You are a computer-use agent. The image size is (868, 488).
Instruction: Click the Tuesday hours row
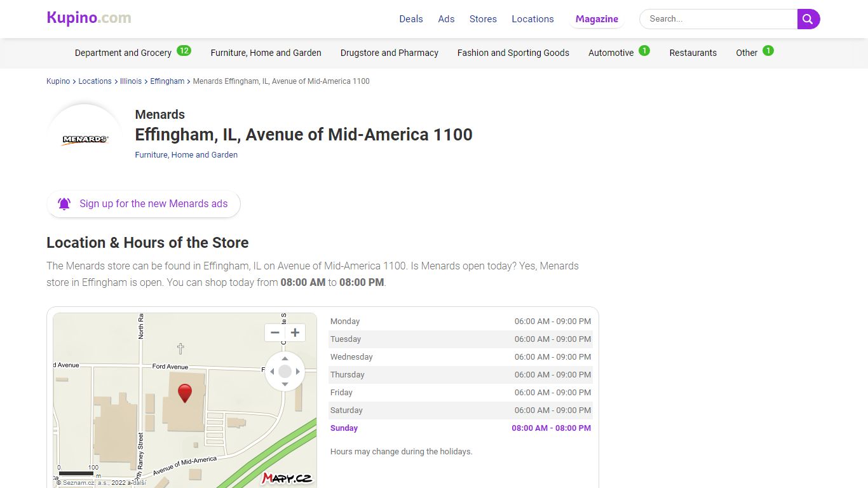(x=461, y=339)
